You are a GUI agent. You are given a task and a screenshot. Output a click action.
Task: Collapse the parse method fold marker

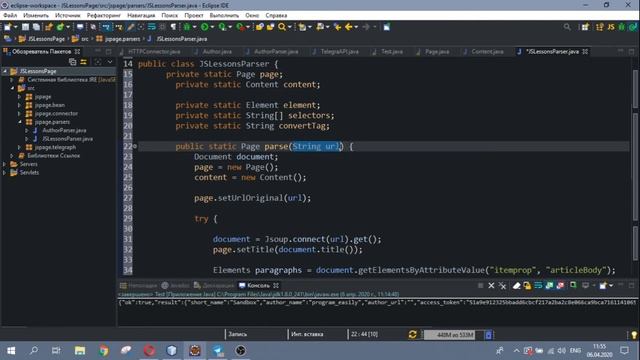pyautogui.click(x=135, y=146)
